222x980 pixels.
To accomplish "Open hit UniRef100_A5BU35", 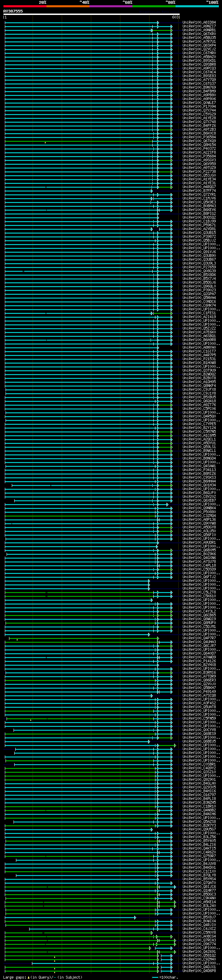I will (199, 38).
